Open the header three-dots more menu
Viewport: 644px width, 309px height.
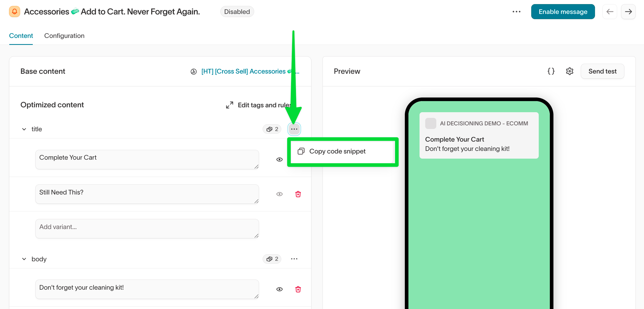pyautogui.click(x=516, y=12)
